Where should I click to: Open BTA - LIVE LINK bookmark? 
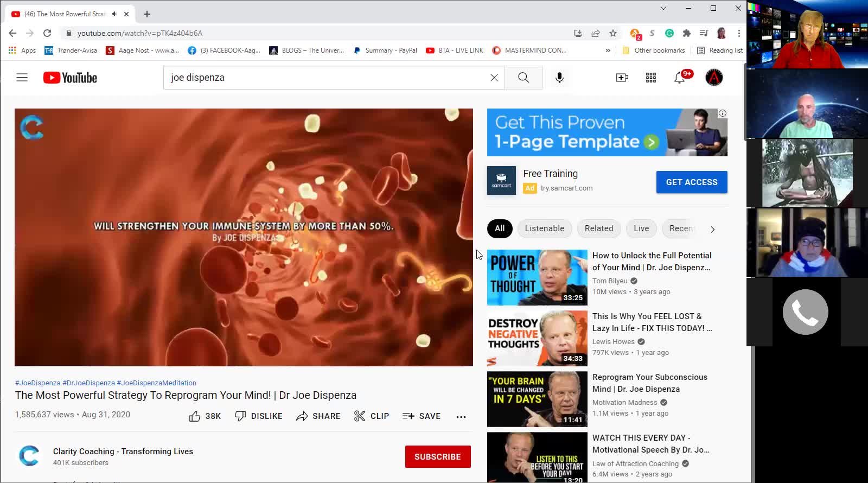tap(455, 50)
